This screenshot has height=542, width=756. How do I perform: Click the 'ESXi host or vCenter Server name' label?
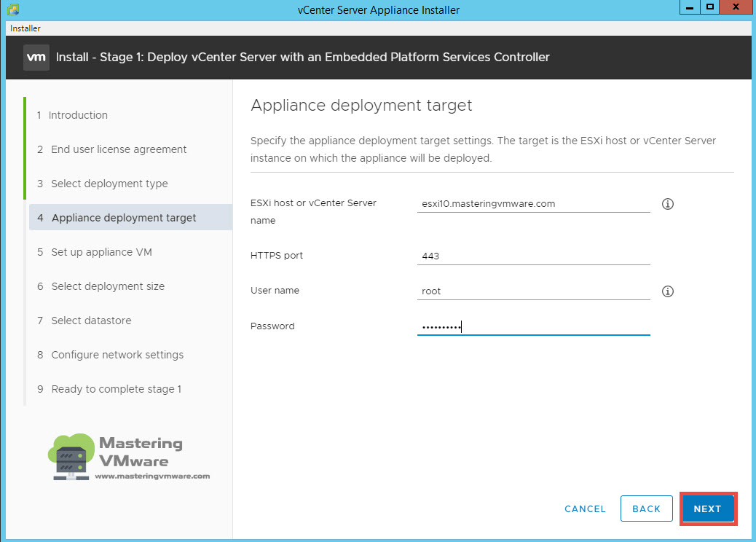point(313,212)
